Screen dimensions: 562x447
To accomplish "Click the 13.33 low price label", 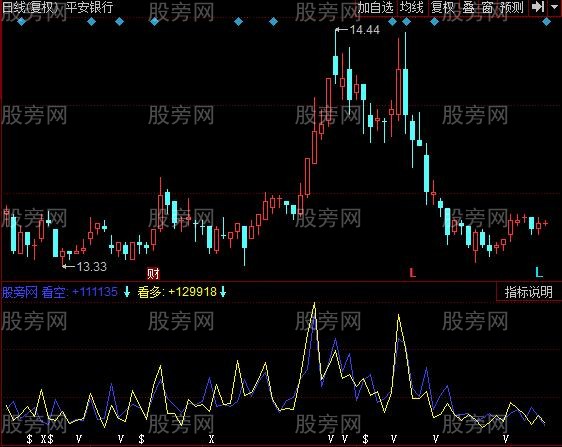I will [x=92, y=266].
